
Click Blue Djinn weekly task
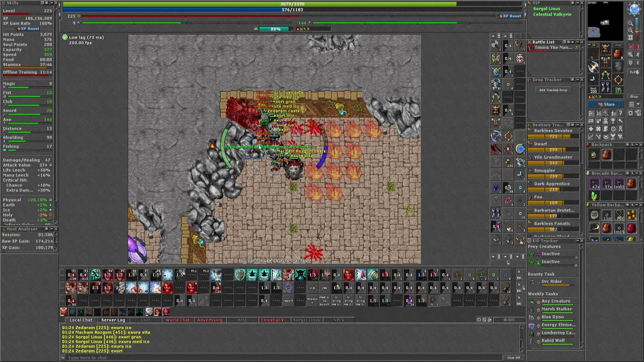click(553, 317)
